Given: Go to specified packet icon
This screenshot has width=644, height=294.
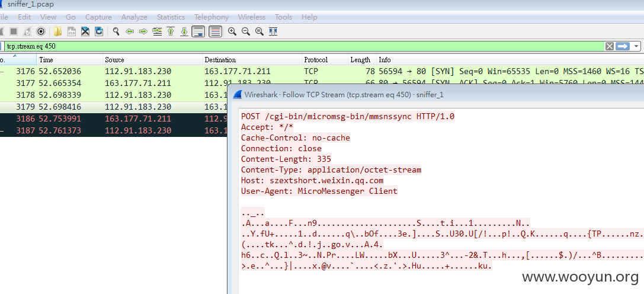Looking at the screenshot, I should (157, 31).
